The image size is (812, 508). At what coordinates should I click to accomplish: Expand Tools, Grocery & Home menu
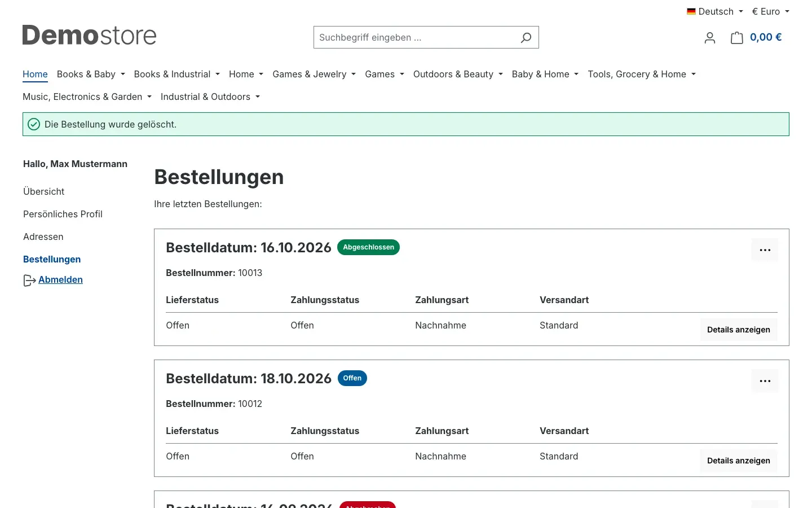[x=642, y=74]
